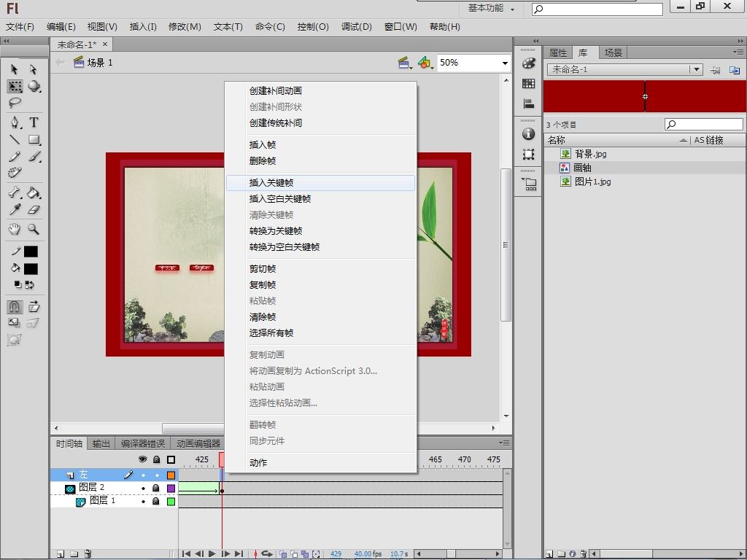This screenshot has width=747, height=560.
Task: Open the Color palette panel icon
Action: point(529,63)
